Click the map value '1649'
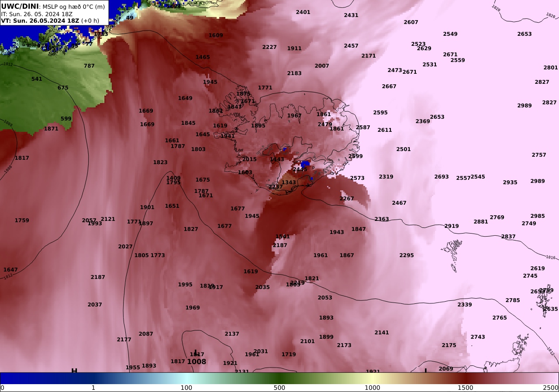The height and width of the screenshot is (392, 559). point(185,98)
